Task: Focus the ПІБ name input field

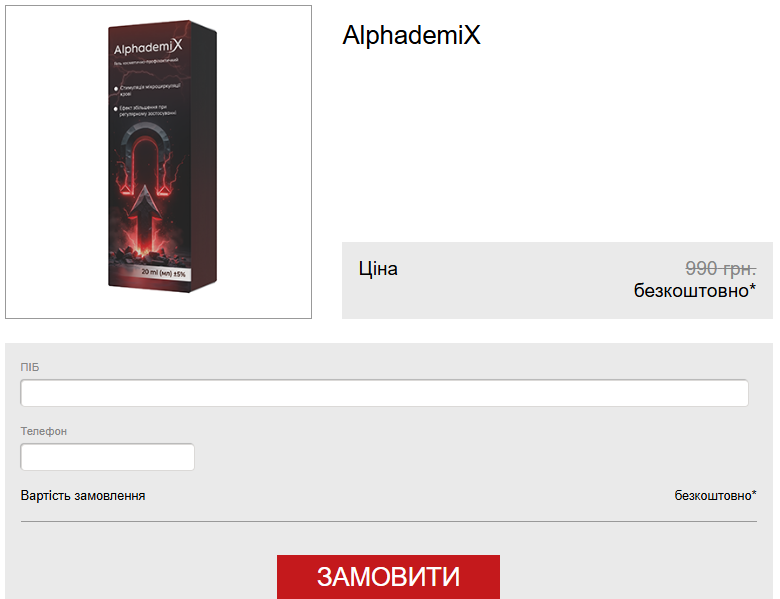Action: 384,393
